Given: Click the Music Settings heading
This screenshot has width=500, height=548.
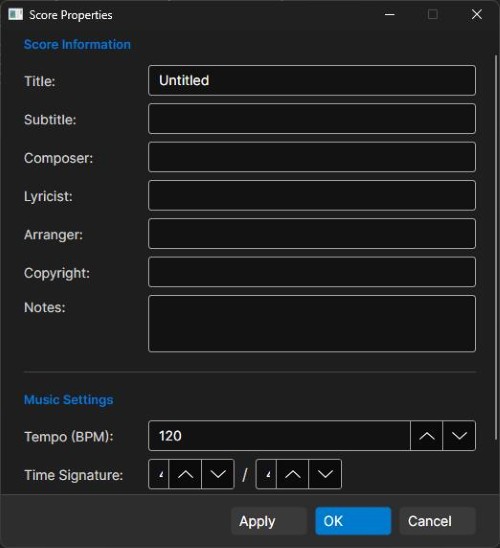Looking at the screenshot, I should (x=68, y=399).
